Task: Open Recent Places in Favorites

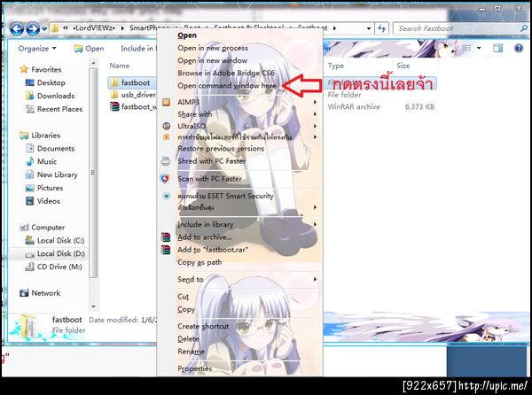Action: 54,109
